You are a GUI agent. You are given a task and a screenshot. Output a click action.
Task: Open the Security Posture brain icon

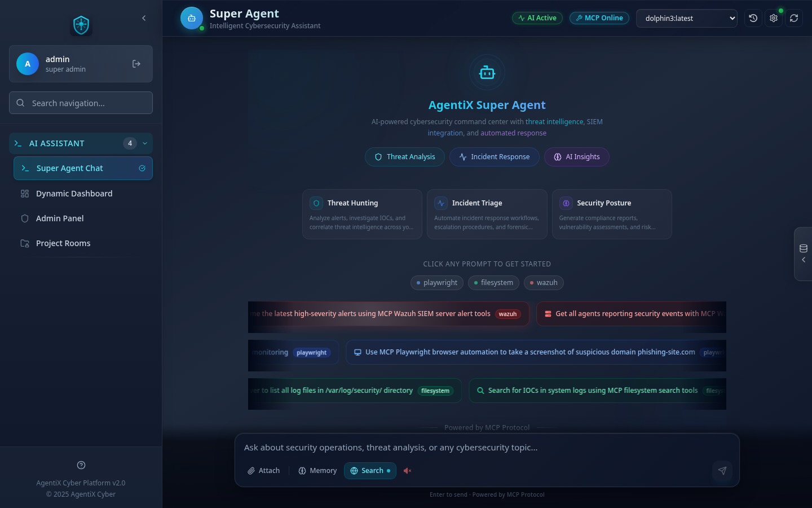[566, 203]
